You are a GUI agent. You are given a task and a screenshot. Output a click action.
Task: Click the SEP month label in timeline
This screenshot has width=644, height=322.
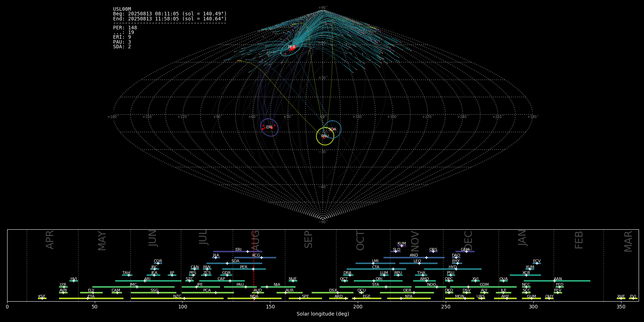tap(308, 239)
